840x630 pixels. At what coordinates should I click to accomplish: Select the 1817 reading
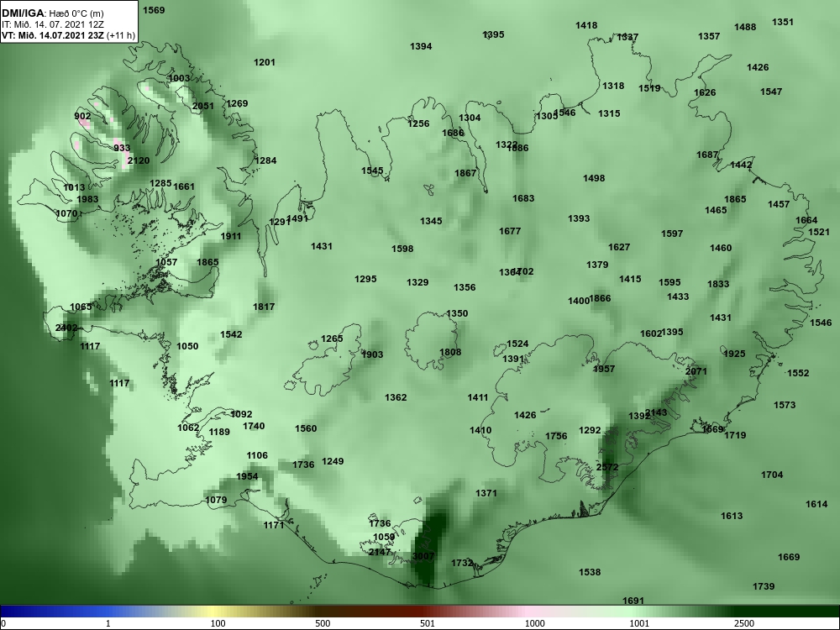pyautogui.click(x=264, y=307)
